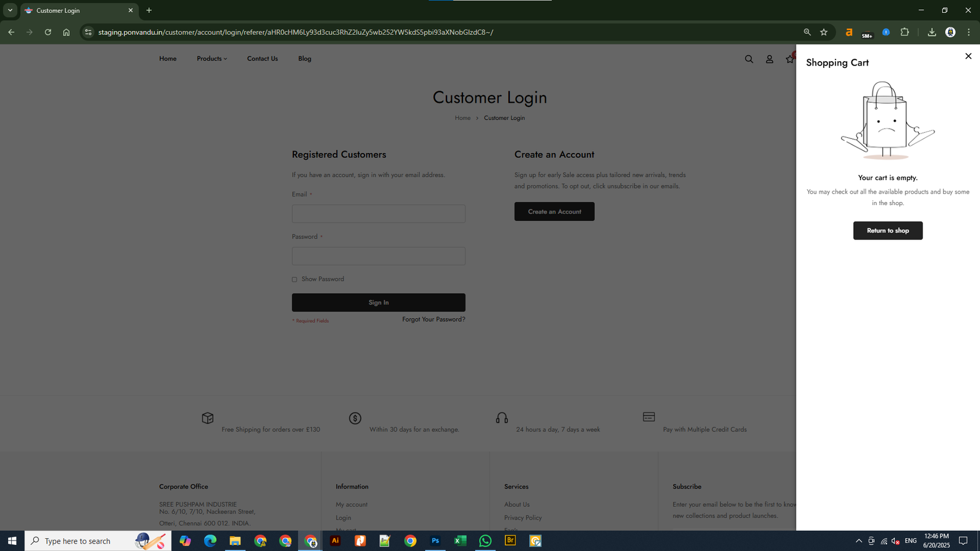The height and width of the screenshot is (551, 980).
Task: Click the search magnifier icon in site header
Action: coord(748,59)
